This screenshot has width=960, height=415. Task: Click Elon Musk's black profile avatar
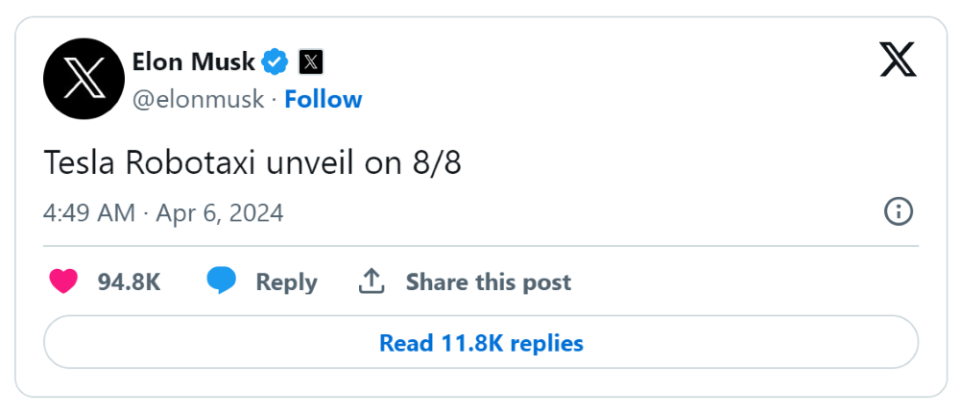(x=81, y=81)
